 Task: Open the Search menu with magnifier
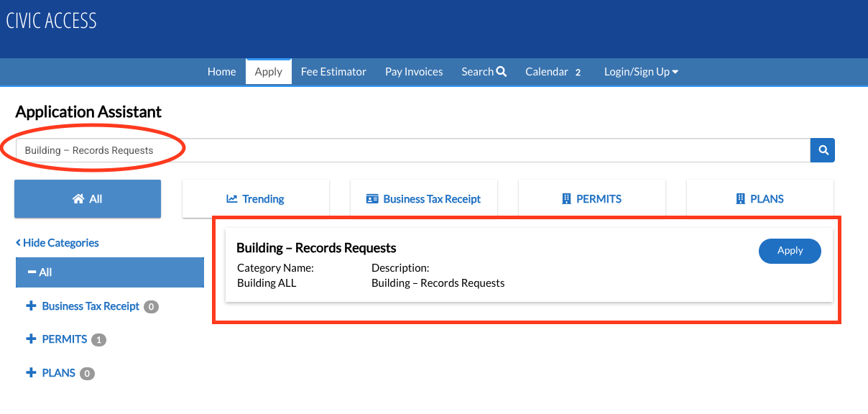484,72
